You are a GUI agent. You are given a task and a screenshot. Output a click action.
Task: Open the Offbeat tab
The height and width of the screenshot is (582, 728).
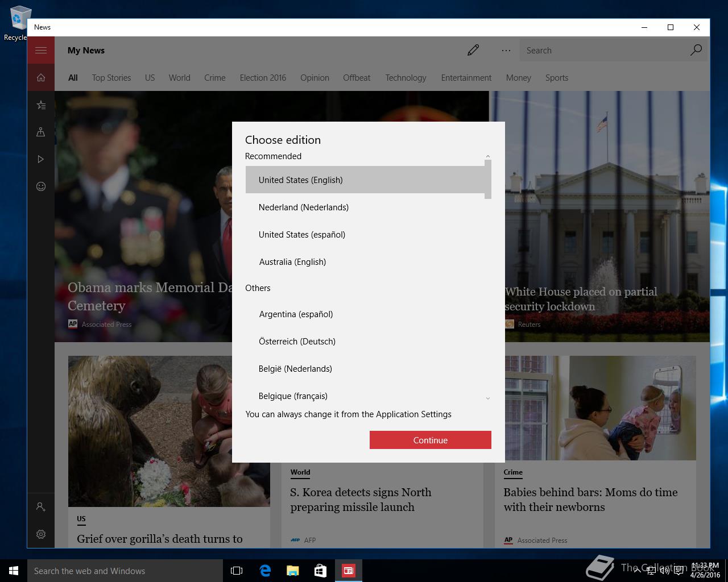tap(357, 78)
